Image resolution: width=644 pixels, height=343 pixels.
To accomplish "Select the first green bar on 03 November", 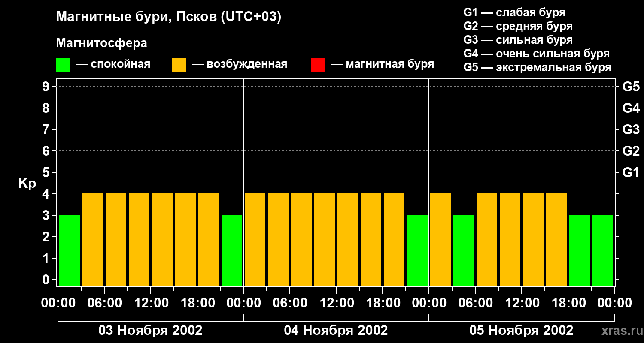I will (x=70, y=250).
